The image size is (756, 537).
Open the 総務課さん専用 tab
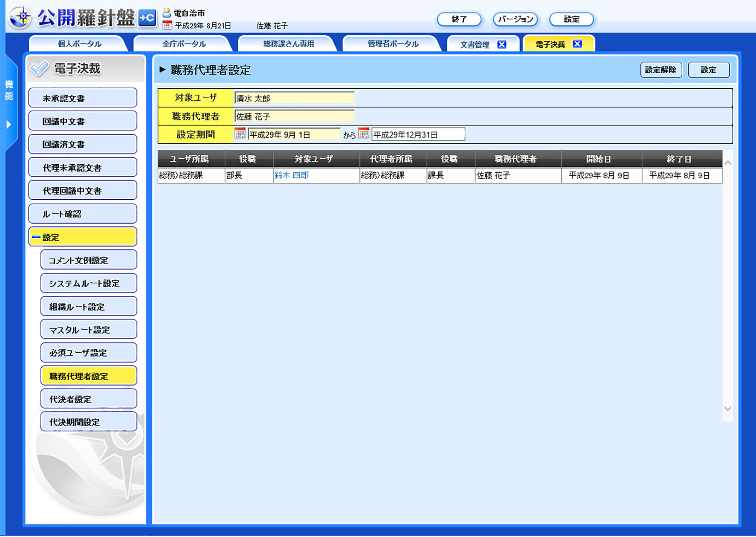coord(288,44)
